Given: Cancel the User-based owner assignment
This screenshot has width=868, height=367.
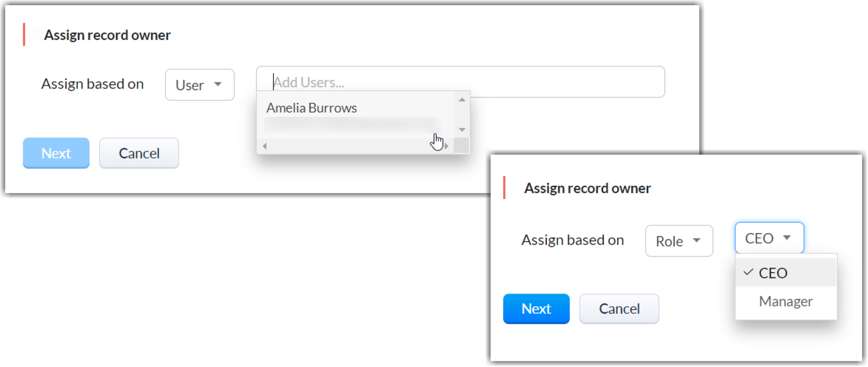Looking at the screenshot, I should [139, 153].
